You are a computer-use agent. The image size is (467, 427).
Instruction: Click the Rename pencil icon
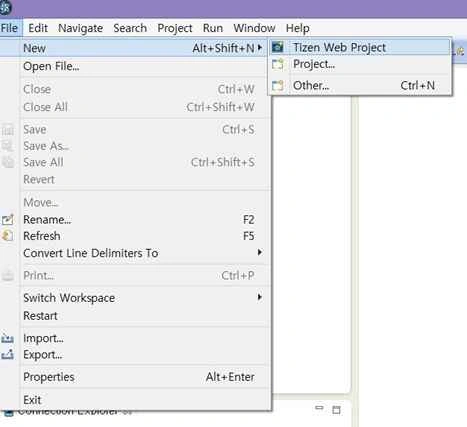(8, 219)
